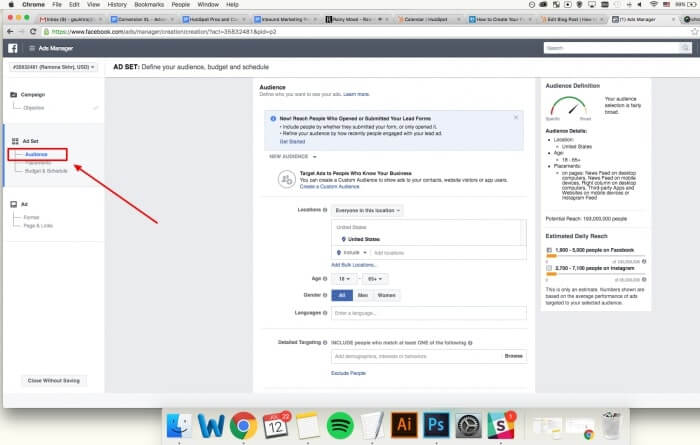Click the Browse button in Detailed Targeting
Screen dimensions: 700x445
pos(513,356)
